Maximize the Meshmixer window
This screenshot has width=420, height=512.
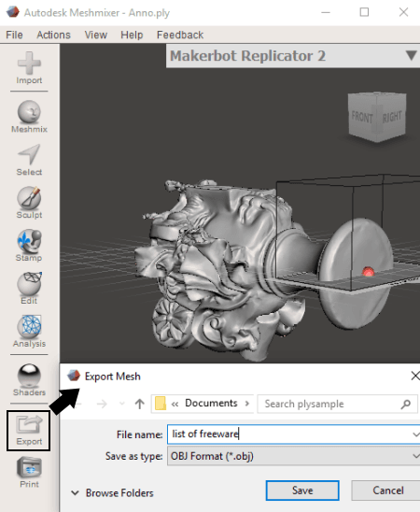click(364, 12)
